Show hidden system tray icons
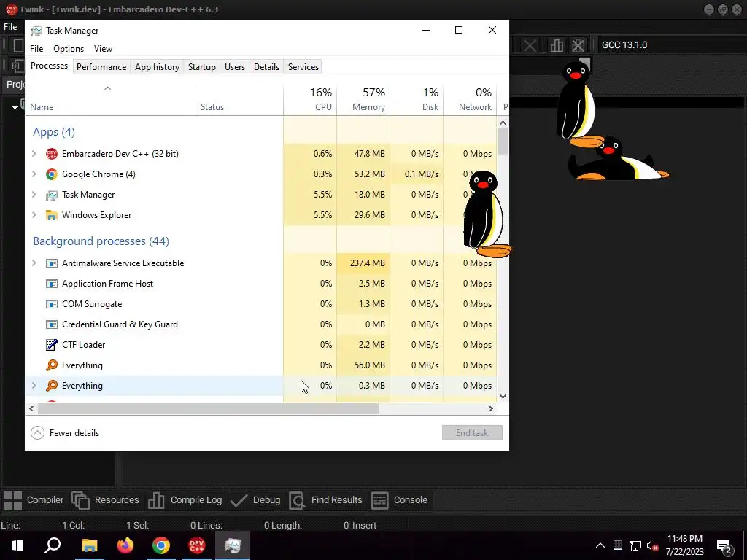Image resolution: width=747 pixels, height=560 pixels. pos(600,545)
